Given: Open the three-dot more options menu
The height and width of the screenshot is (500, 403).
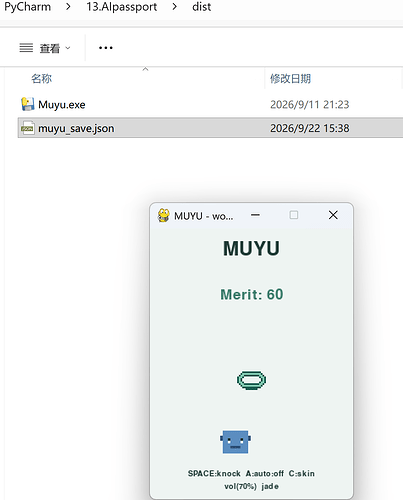Looking at the screenshot, I should click(x=106, y=48).
